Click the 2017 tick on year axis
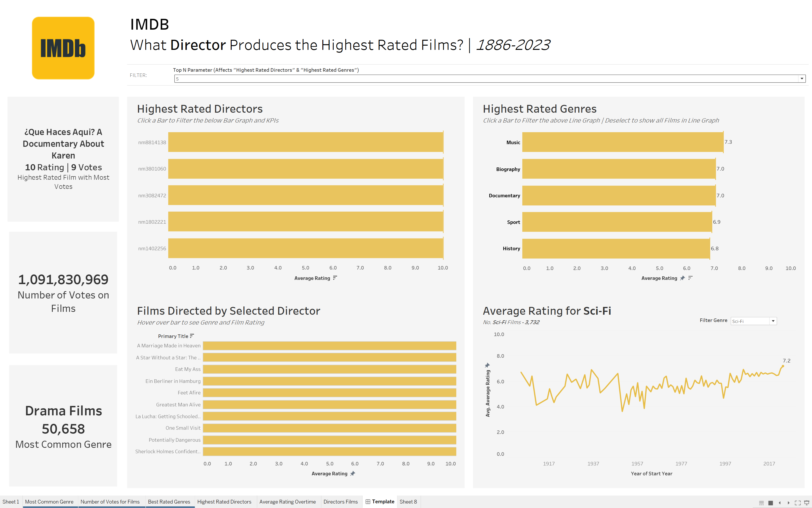812x508 pixels. [x=769, y=464]
